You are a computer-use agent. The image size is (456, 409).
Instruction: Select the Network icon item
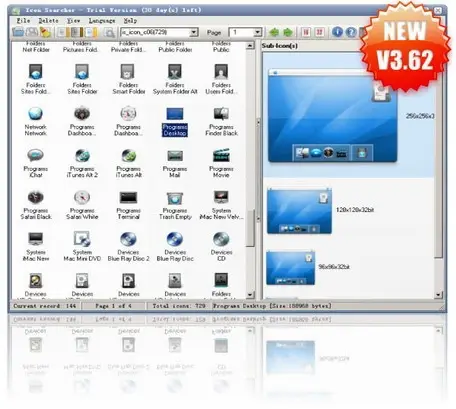pyautogui.click(x=35, y=122)
